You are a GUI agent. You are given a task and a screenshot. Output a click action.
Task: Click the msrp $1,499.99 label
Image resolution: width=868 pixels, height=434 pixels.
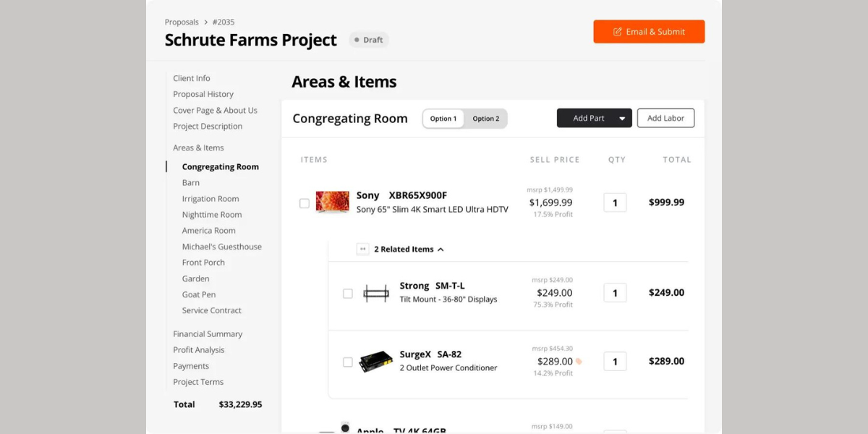550,190
